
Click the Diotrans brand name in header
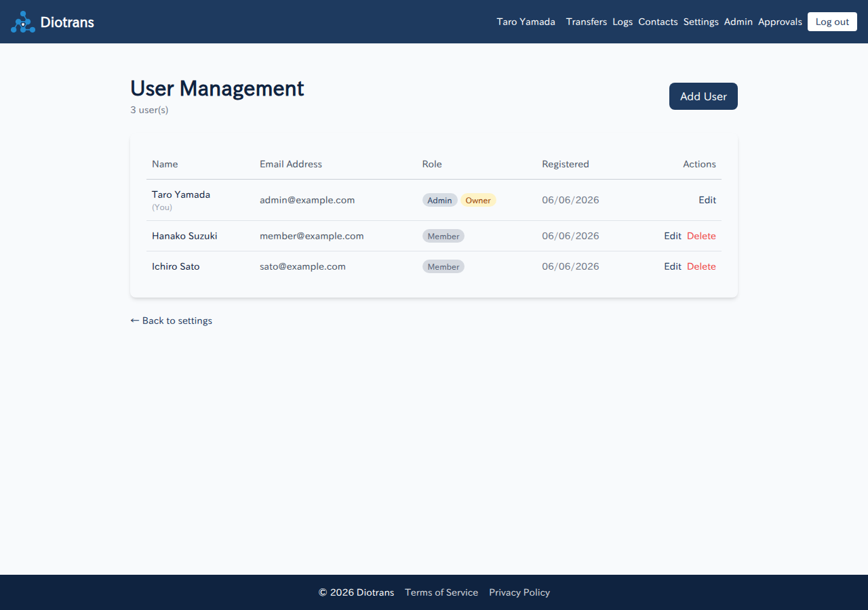coord(67,22)
